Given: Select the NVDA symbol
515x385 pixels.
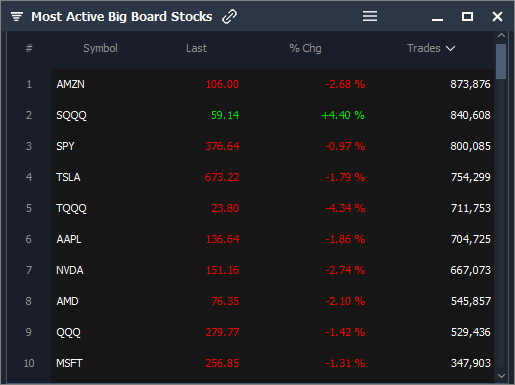Looking at the screenshot, I should click(70, 270).
